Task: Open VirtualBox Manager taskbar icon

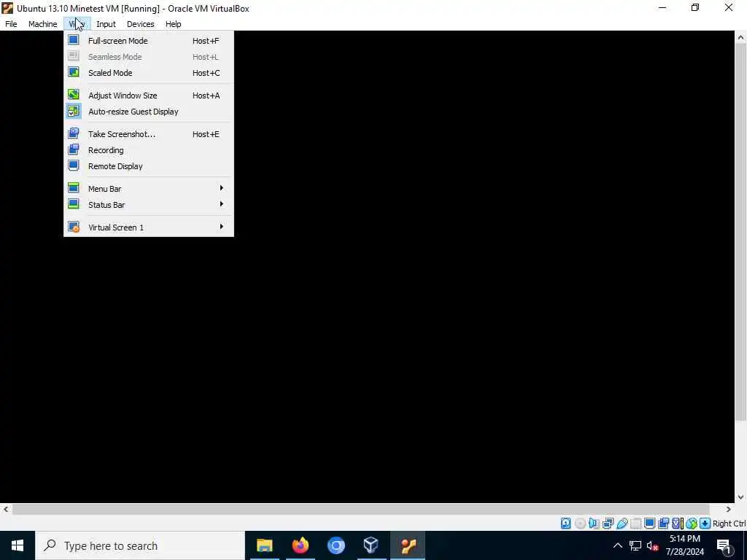Action: [x=371, y=545]
